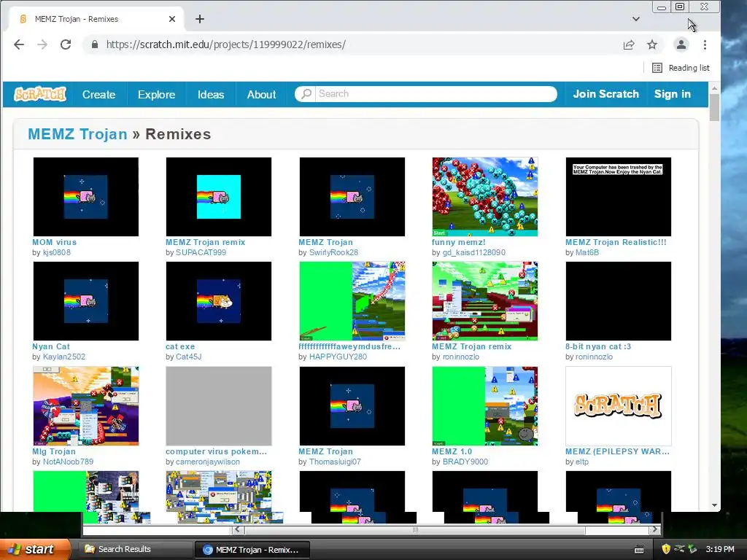Open the Nyan Cat project title
The image size is (747, 560).
pos(51,346)
